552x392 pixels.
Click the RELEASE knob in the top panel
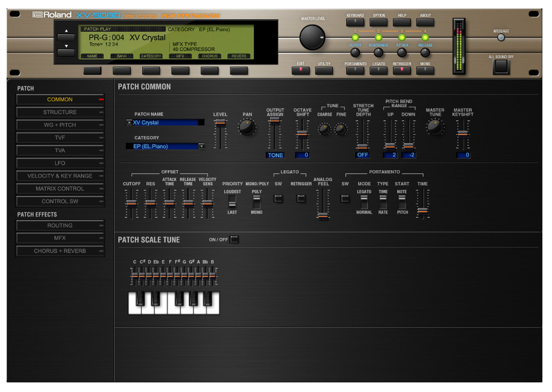click(425, 53)
